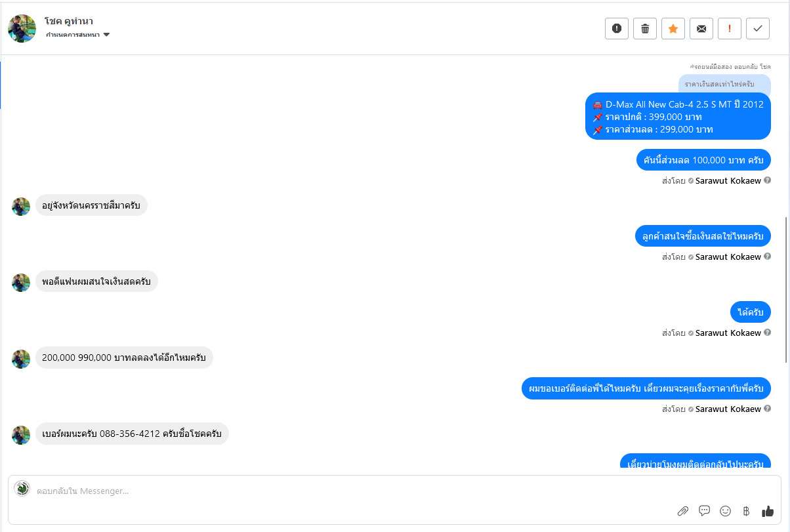Attach a file with paperclip icon
790x532 pixels.
coord(683,511)
